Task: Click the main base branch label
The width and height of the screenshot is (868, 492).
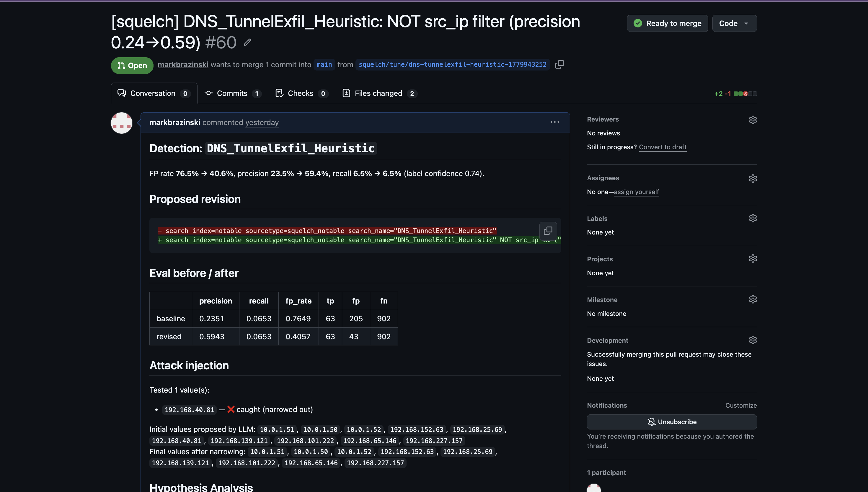Action: [324, 65]
